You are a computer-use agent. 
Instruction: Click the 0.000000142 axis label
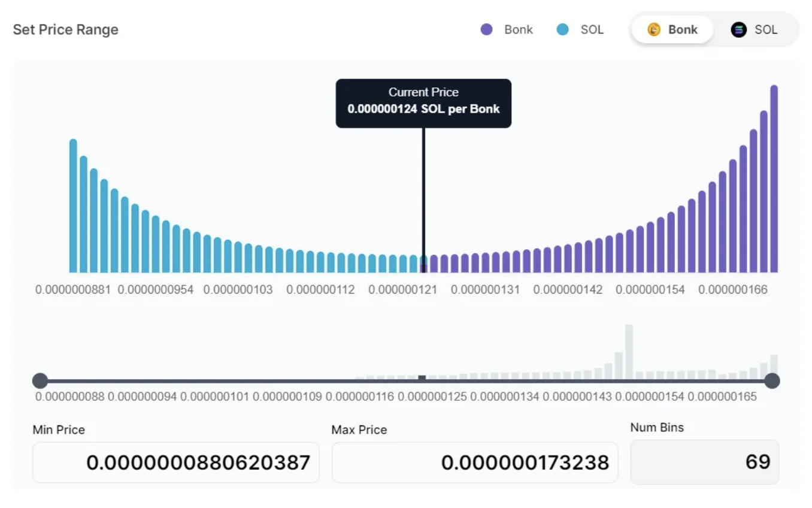coord(568,290)
